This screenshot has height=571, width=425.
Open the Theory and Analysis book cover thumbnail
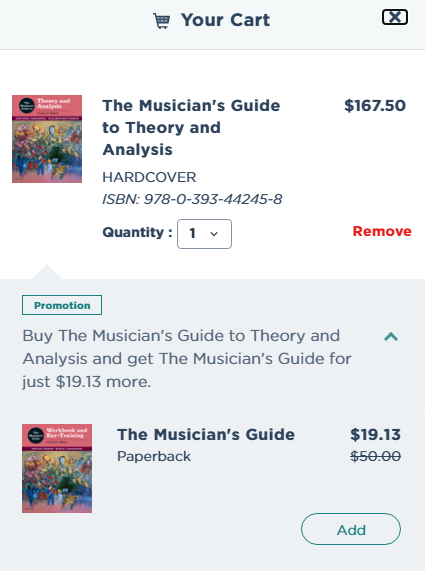tap(47, 139)
